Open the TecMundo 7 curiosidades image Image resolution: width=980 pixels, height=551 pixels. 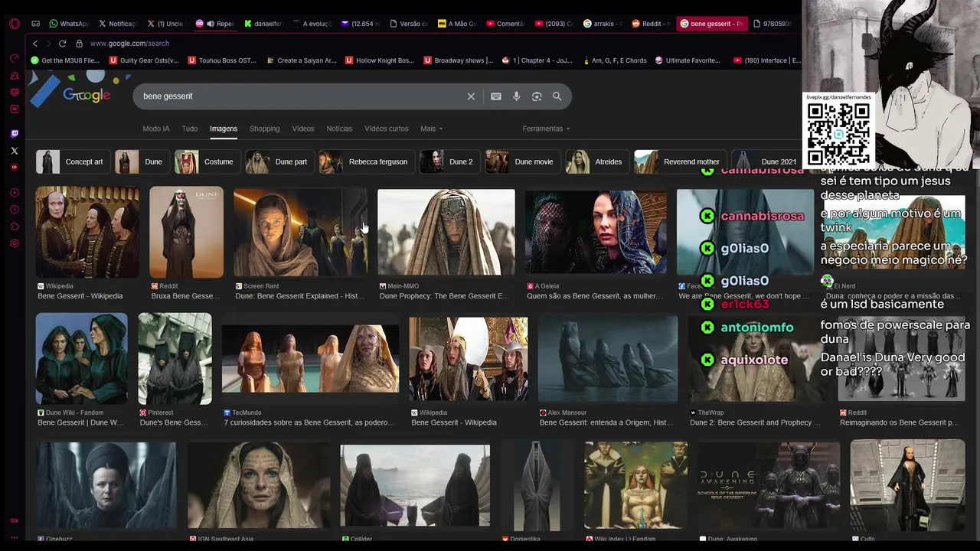(x=310, y=359)
